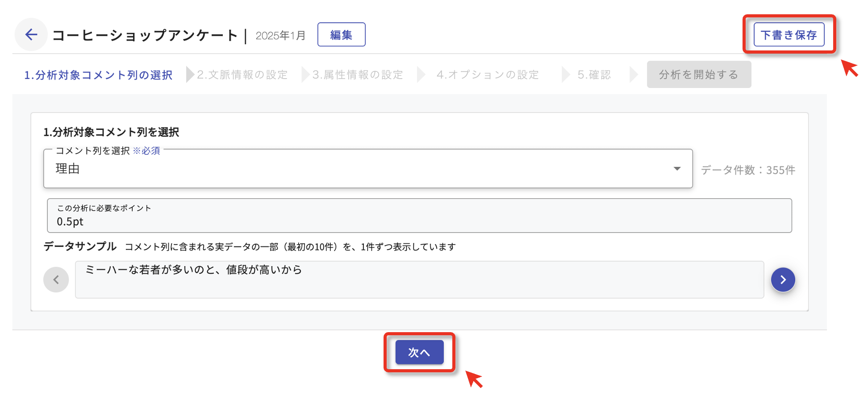The height and width of the screenshot is (400, 868).
Task: Click the コーヒーショップアンケート title
Action: [x=145, y=35]
